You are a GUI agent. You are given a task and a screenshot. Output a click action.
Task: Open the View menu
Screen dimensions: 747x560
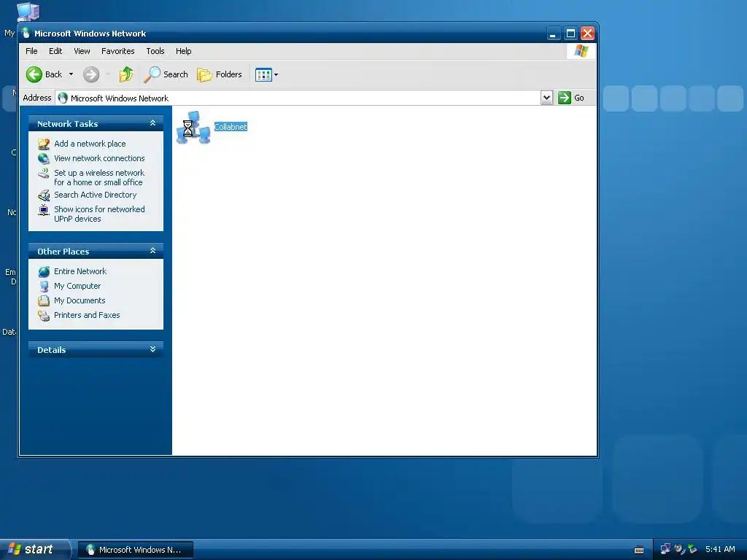pyautogui.click(x=82, y=51)
